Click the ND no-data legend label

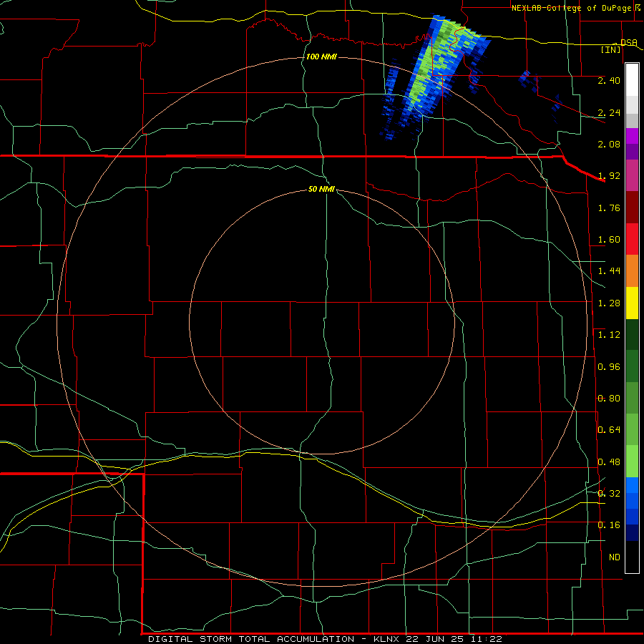pos(615,557)
